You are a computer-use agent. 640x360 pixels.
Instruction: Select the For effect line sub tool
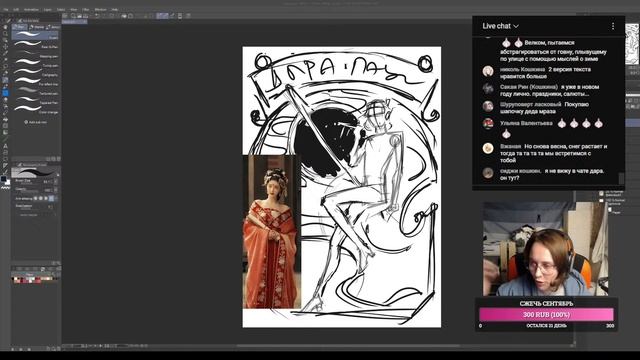coord(35,82)
